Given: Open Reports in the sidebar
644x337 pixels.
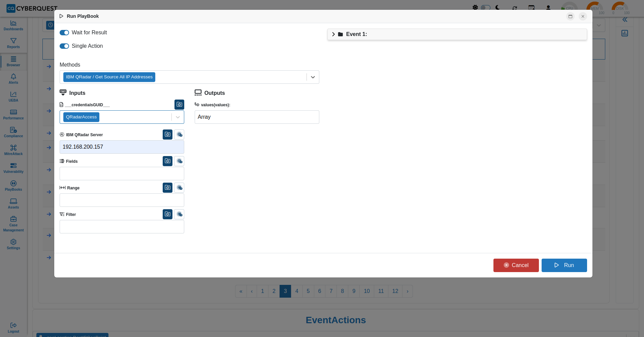Looking at the screenshot, I should click(x=13, y=43).
